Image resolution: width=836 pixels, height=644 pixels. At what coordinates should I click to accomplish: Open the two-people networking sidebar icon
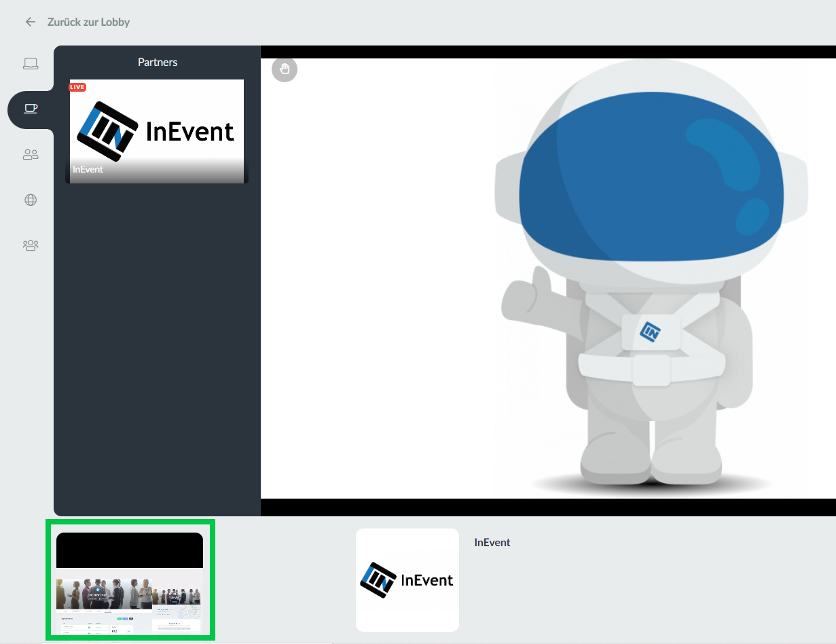[31, 155]
